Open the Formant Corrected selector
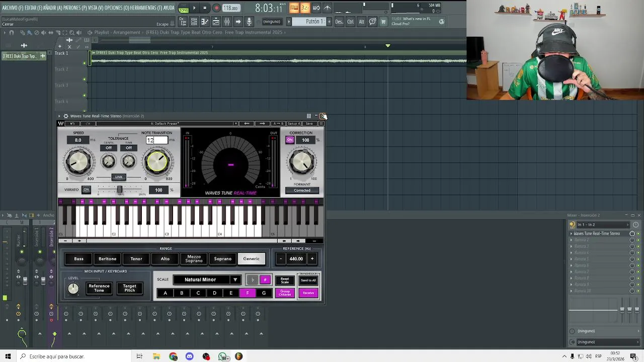 point(302,190)
